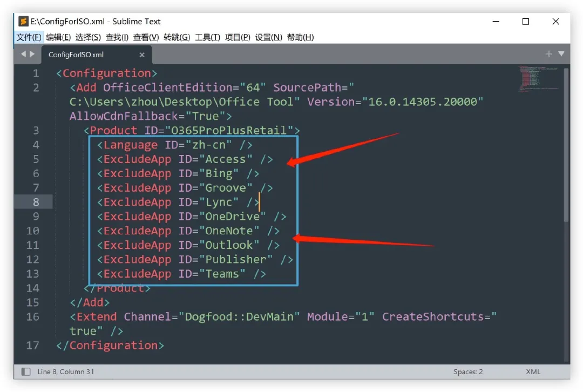Change indentation via Spaces: 2
The width and height of the screenshot is (583, 392).
tap(468, 371)
